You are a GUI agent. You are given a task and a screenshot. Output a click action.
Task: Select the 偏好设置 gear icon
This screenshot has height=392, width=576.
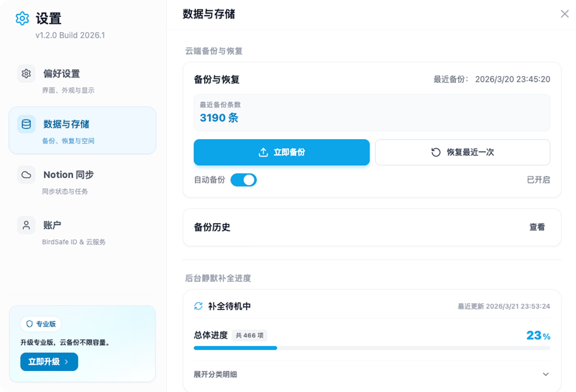click(x=26, y=74)
